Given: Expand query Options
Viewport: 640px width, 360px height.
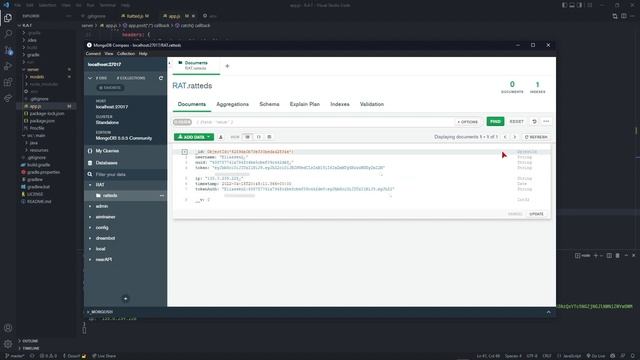Looking at the screenshot, I should click(467, 122).
